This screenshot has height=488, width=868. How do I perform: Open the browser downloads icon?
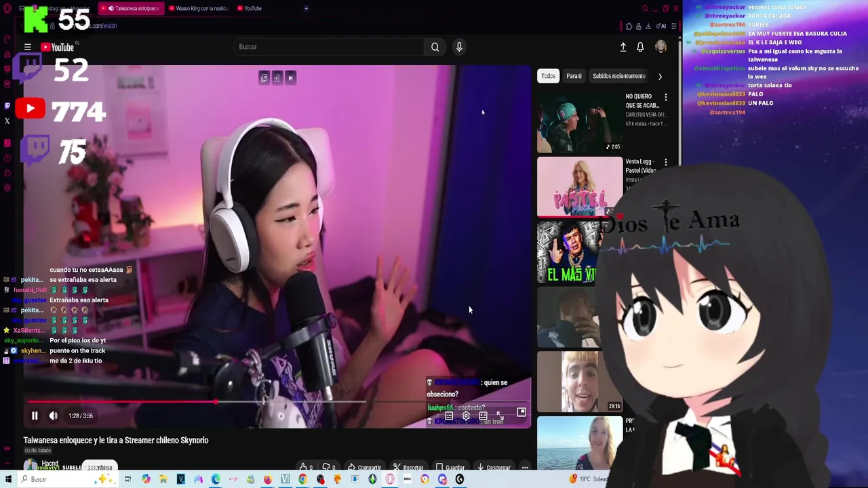point(648,26)
